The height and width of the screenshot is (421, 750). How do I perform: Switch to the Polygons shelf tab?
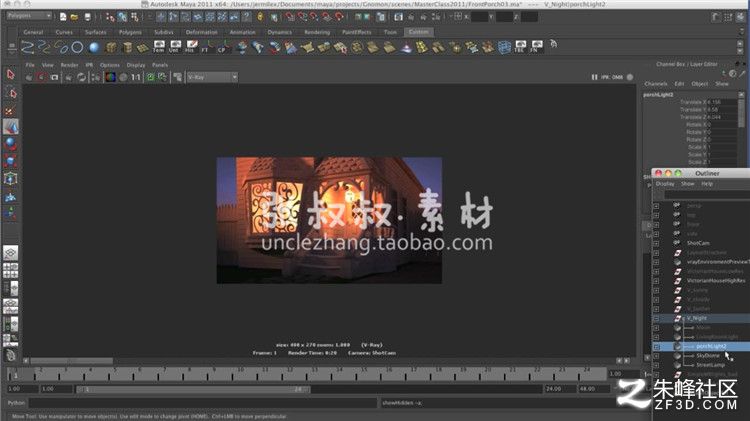pyautogui.click(x=130, y=32)
